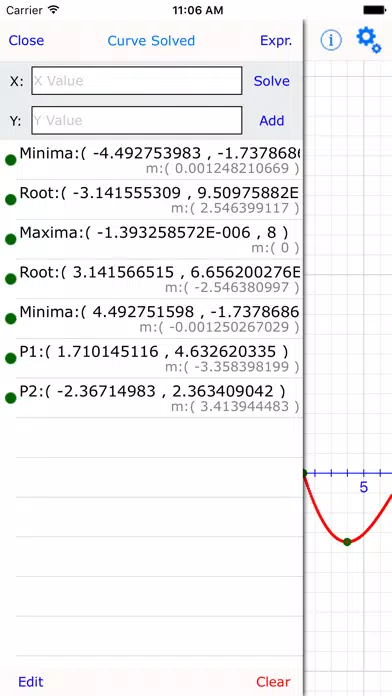Tap Add next to Y field
392x696 pixels.
click(x=272, y=120)
